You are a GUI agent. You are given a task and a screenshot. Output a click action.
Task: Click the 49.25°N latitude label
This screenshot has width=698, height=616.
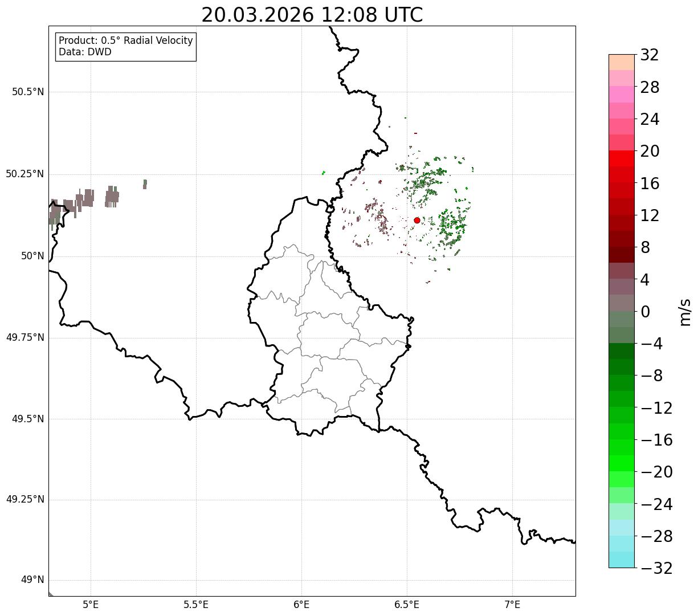[25, 500]
